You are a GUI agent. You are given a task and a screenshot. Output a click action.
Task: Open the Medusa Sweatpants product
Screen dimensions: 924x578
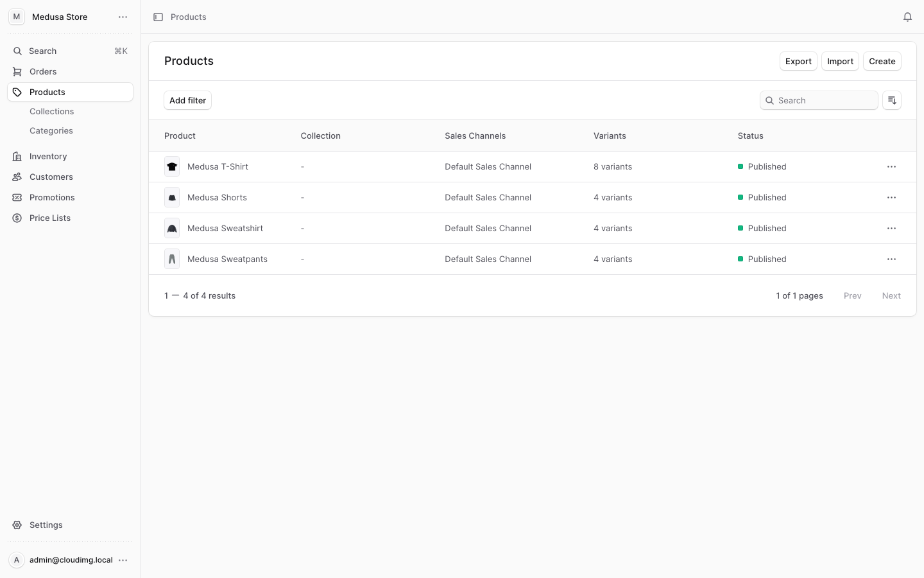227,259
